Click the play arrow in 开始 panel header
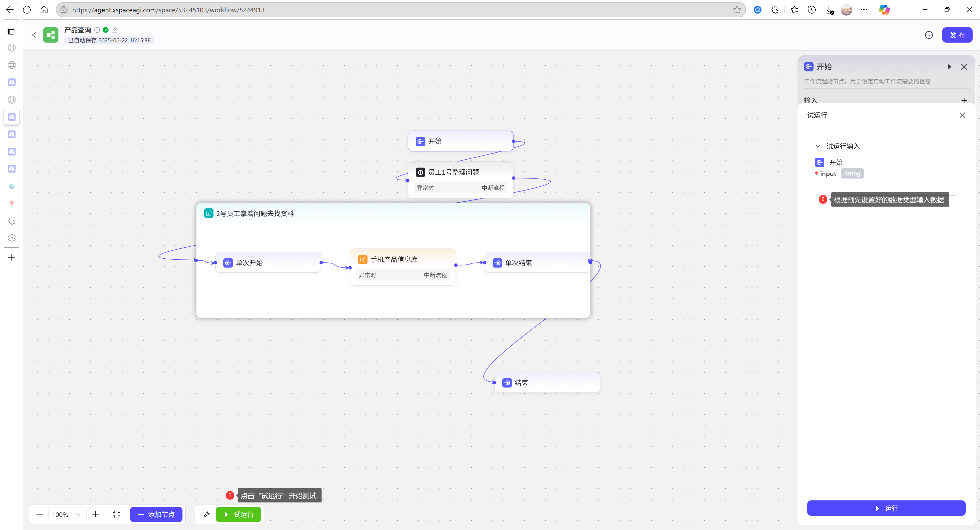980x530 pixels. pyautogui.click(x=949, y=67)
